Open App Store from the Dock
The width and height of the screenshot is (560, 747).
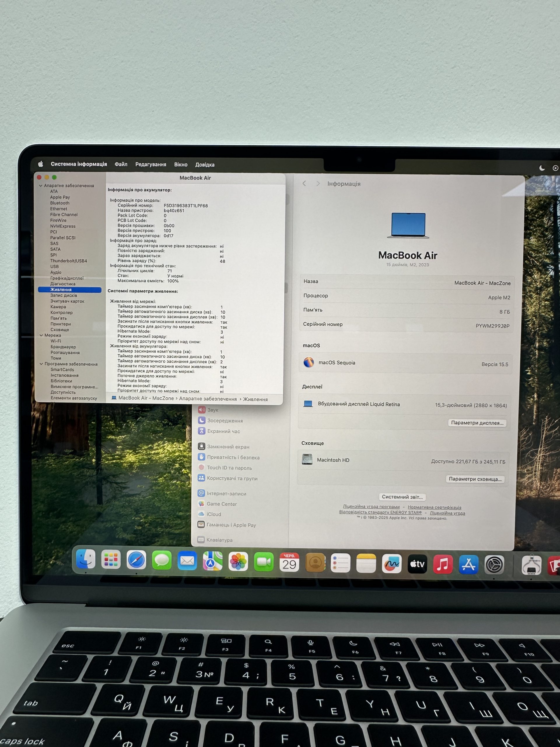pyautogui.click(x=468, y=565)
